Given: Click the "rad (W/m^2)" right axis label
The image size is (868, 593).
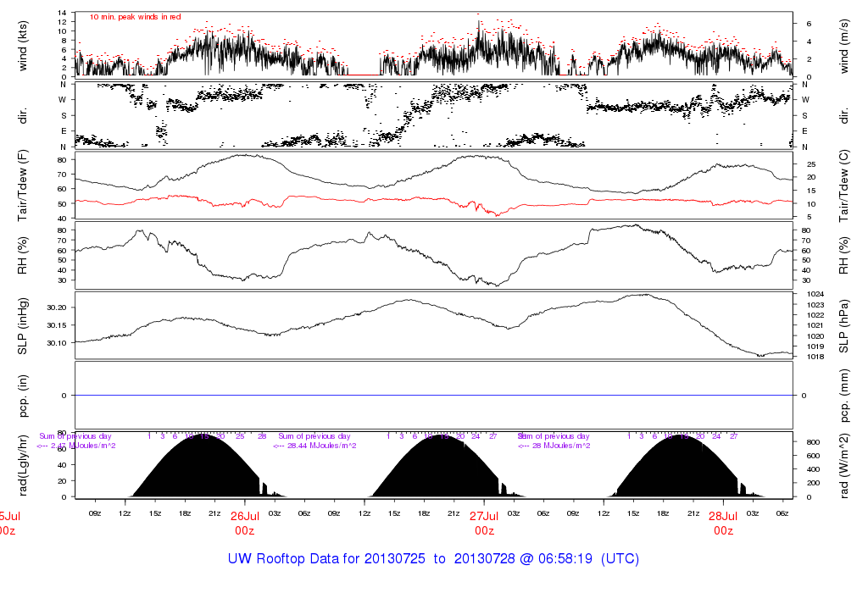Looking at the screenshot, I should tap(843, 464).
